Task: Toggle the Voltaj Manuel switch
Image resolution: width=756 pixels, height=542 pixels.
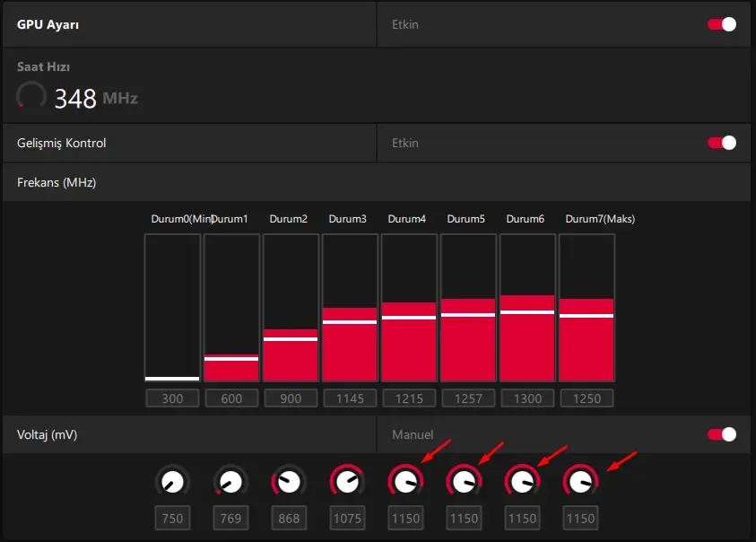Action: [721, 434]
